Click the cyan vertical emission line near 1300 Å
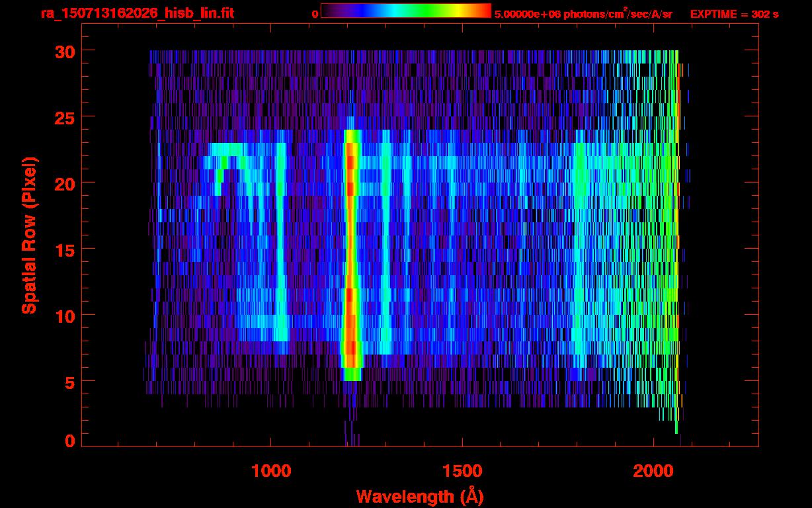The height and width of the screenshot is (508, 812). click(386, 251)
